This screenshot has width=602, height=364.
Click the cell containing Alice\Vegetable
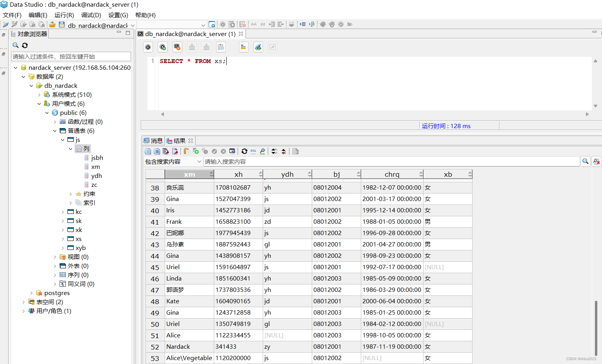click(x=189, y=358)
